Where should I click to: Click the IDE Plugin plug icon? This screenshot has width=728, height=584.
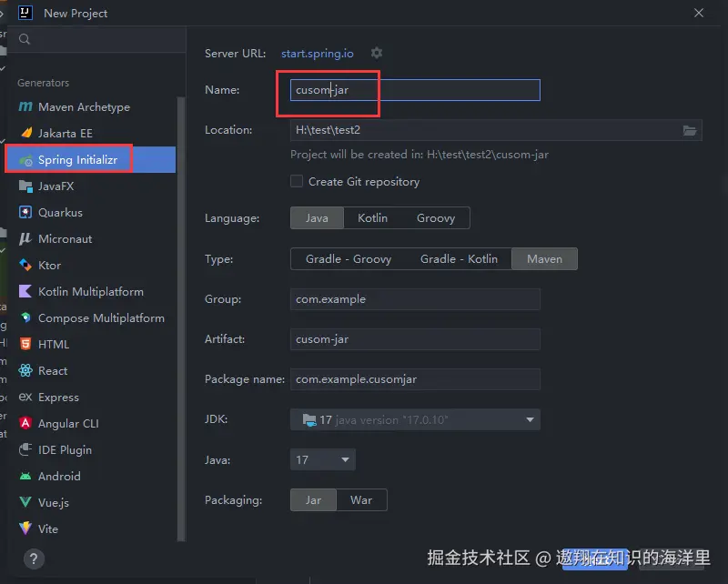tap(25, 449)
